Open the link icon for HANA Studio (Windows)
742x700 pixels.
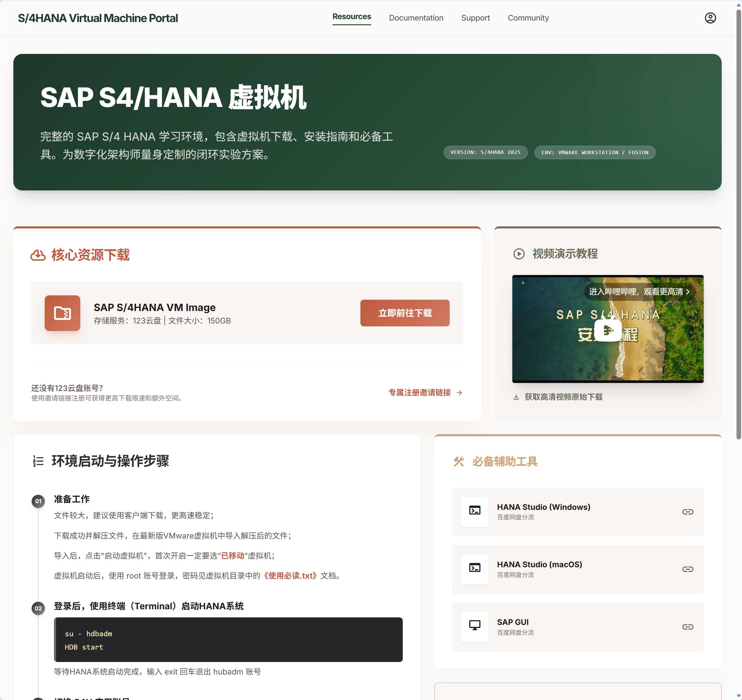(687, 512)
